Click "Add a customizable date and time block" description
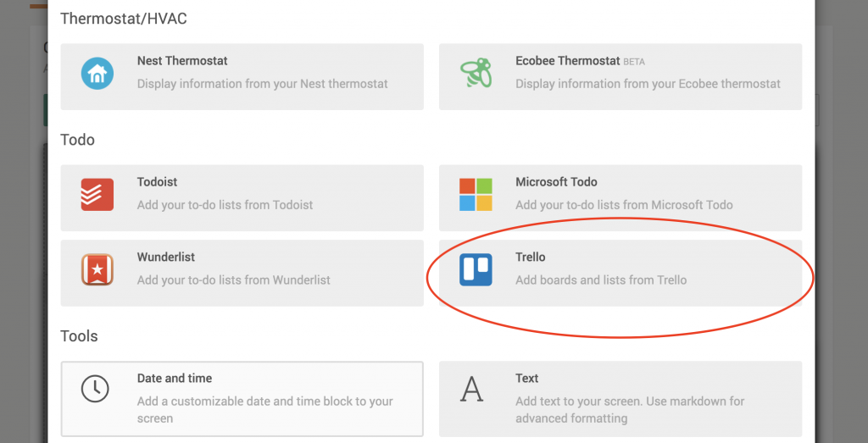This screenshot has width=868, height=443. 265,410
